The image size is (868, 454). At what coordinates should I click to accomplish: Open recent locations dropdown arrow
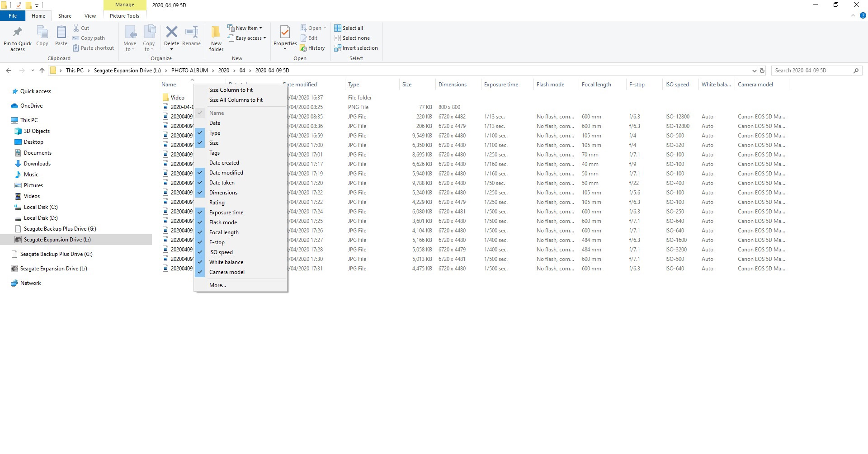[x=33, y=71]
